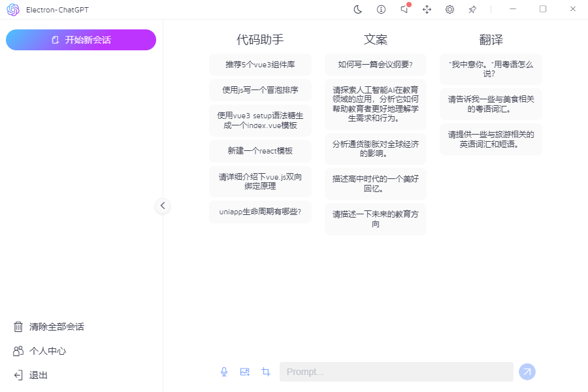The height and width of the screenshot is (392, 588).
Task: Open 个人中心 in sidebar
Action: pos(48,351)
